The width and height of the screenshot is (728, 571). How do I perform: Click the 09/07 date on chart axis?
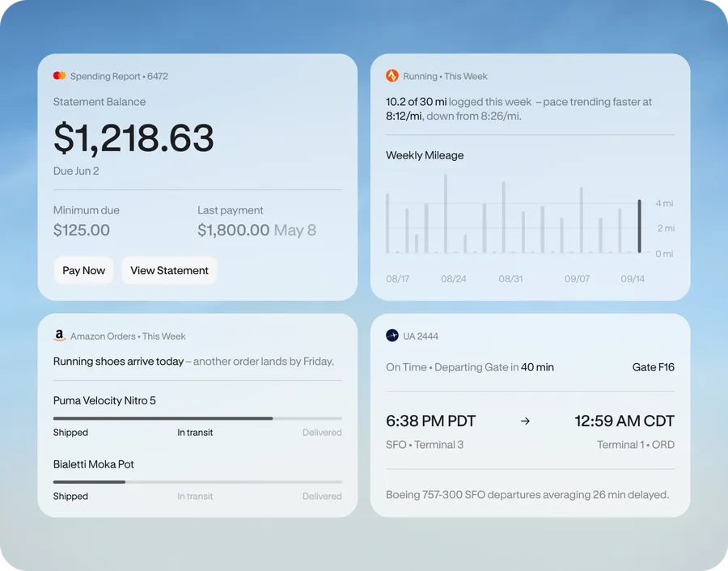[577, 278]
